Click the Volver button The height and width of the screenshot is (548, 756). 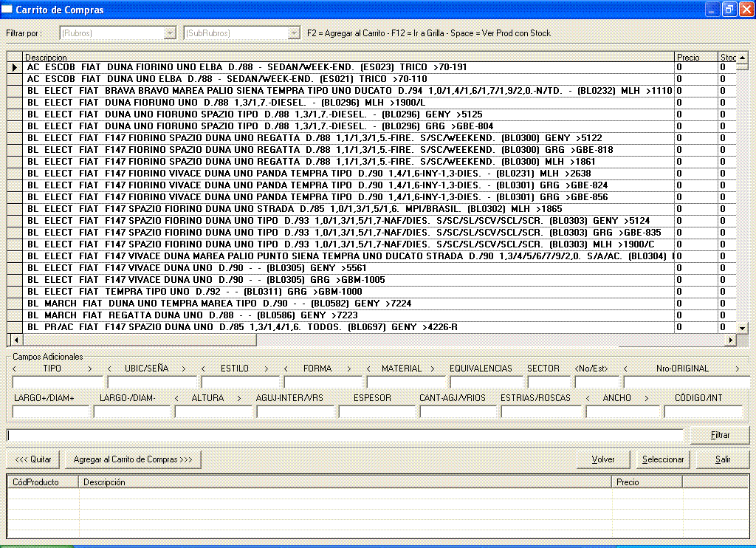603,459
